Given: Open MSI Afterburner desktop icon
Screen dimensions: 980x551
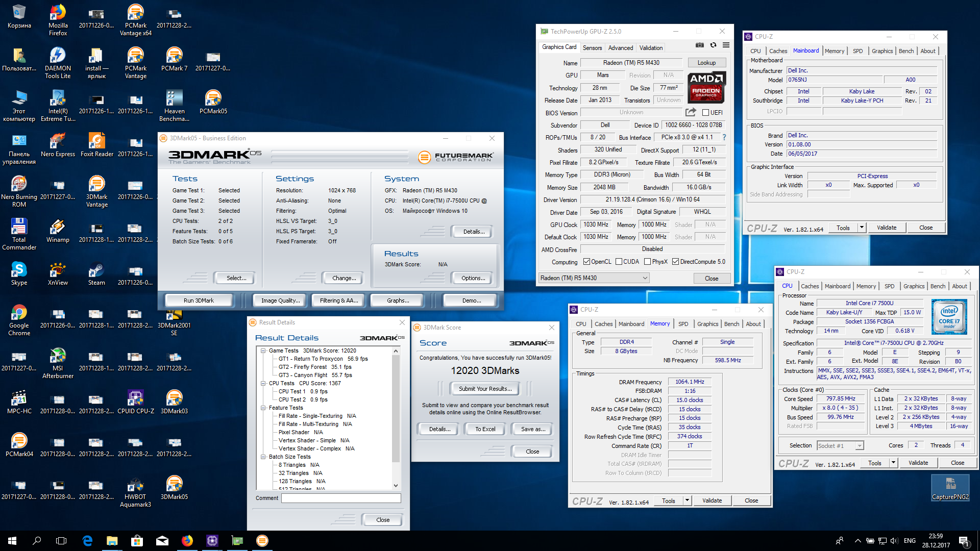Looking at the screenshot, I should [58, 363].
